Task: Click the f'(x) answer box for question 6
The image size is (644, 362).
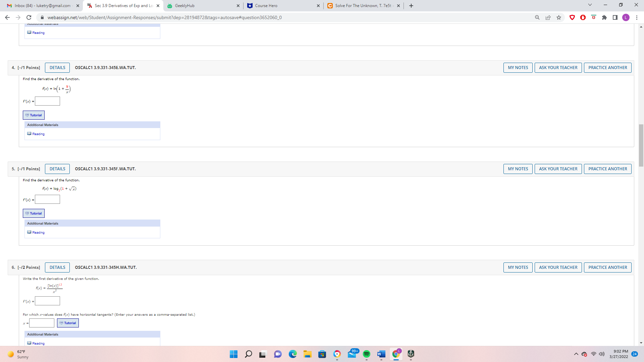Action: [47, 301]
